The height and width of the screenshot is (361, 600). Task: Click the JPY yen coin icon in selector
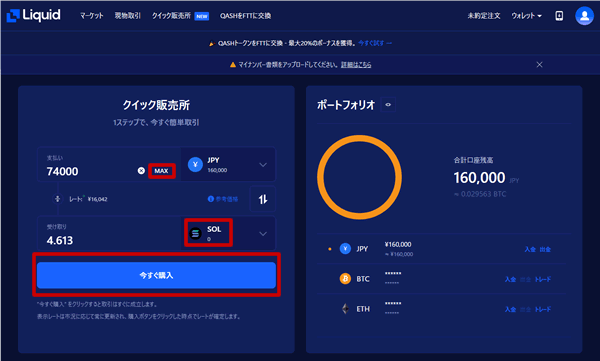pyautogui.click(x=195, y=165)
